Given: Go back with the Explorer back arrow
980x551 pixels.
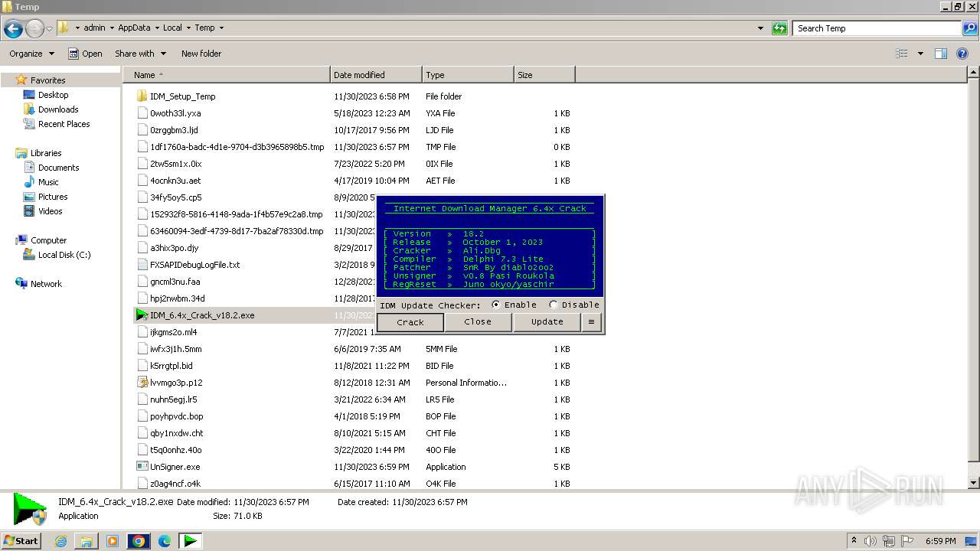Looking at the screenshot, I should coord(13,29).
